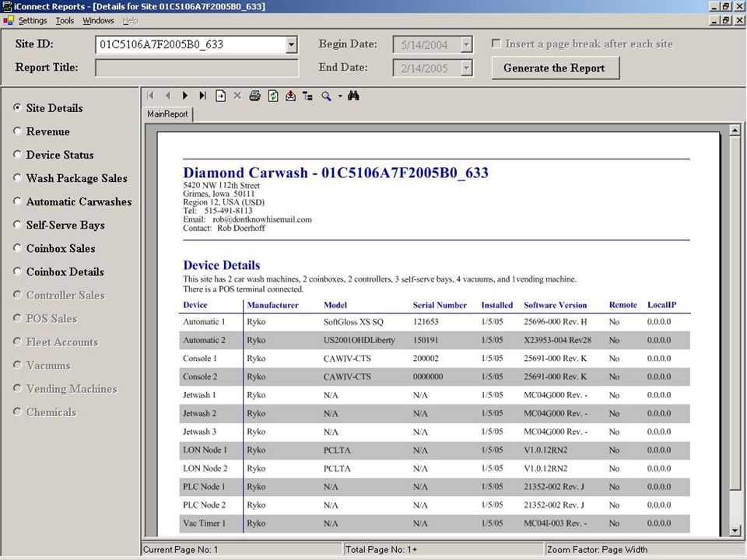Go to previous report page
This screenshot has width=747, height=560.
pyautogui.click(x=168, y=96)
